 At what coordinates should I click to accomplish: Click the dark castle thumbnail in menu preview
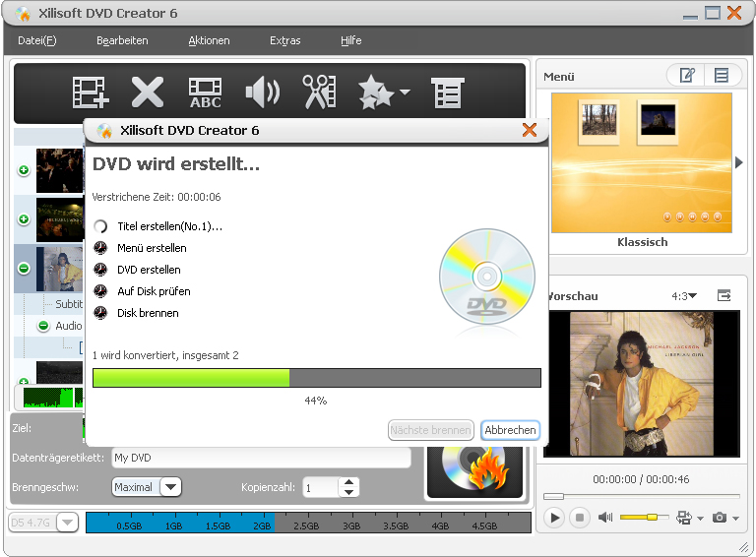click(658, 120)
